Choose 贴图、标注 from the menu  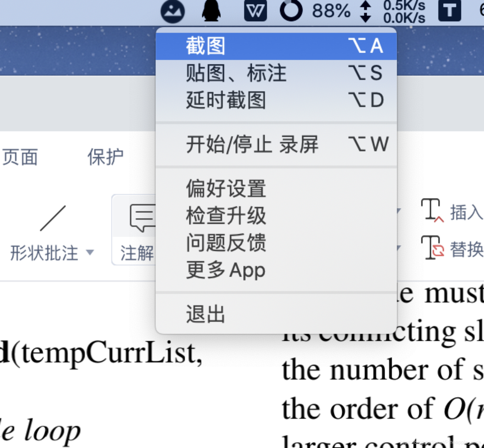(x=276, y=73)
